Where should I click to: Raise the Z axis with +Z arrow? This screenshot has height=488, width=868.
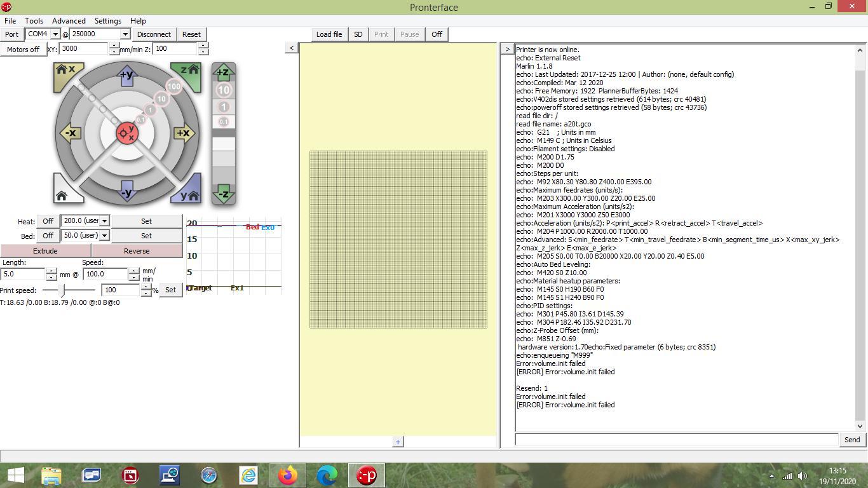223,72
